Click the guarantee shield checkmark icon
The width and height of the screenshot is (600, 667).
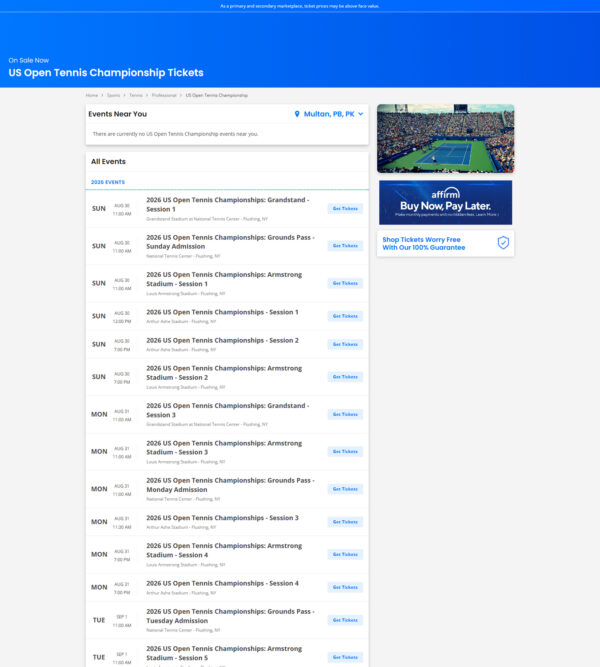pyautogui.click(x=503, y=243)
